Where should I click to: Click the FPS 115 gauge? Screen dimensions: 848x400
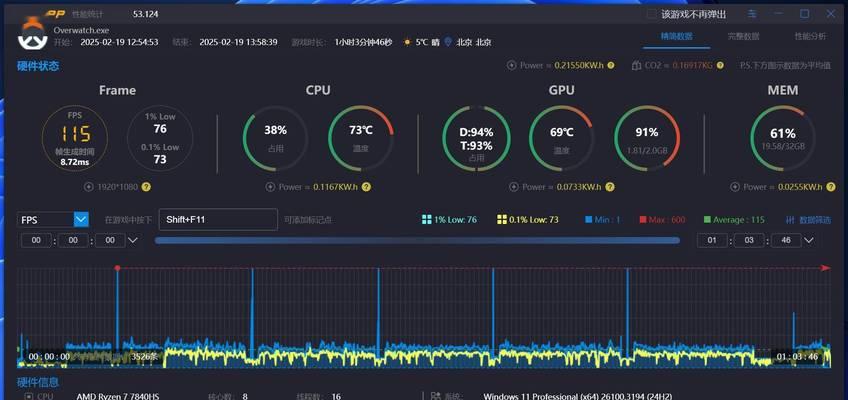[75, 138]
